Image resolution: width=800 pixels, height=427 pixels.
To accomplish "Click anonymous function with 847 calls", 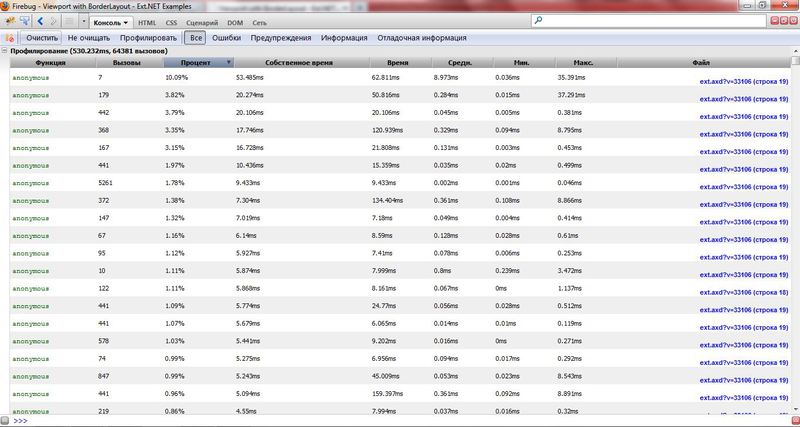I will coord(31,376).
